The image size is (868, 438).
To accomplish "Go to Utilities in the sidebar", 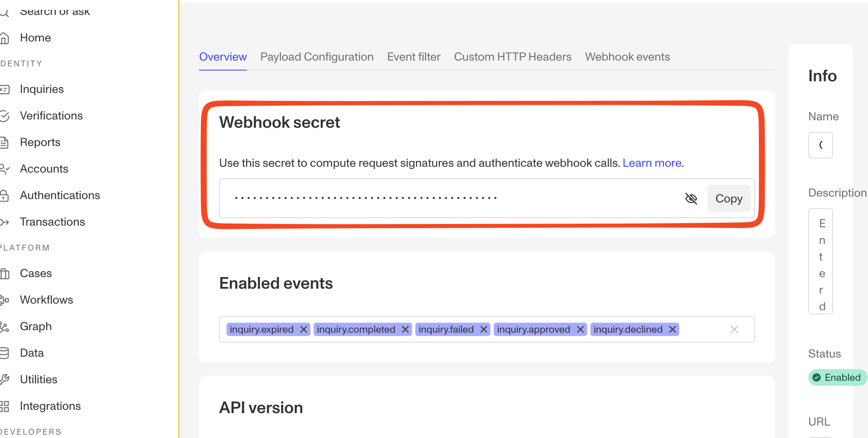I will (39, 380).
